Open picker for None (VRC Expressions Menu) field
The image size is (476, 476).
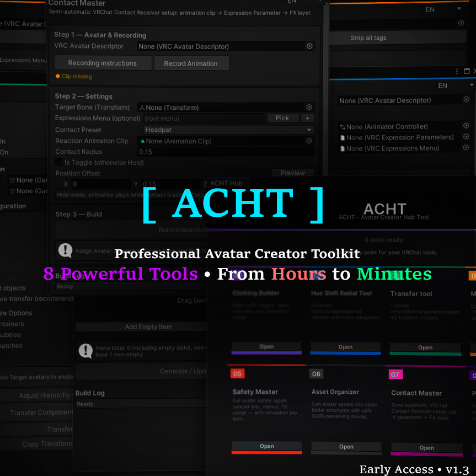[x=466, y=147]
